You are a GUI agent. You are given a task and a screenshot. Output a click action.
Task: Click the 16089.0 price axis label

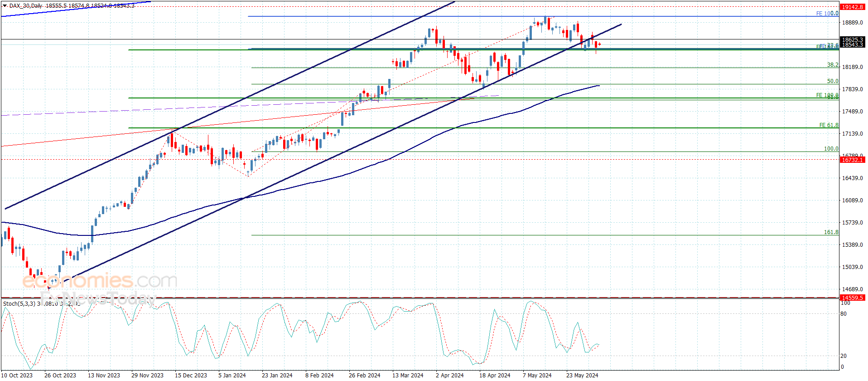852,200
